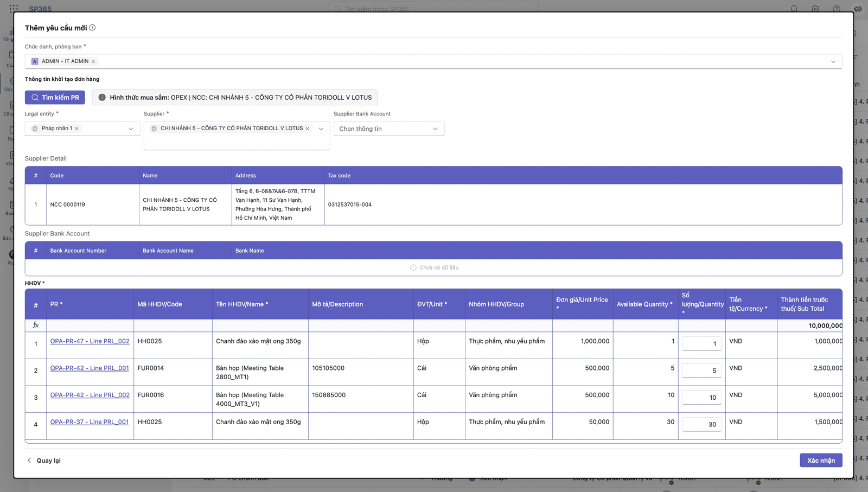Click the Xác nhận button

click(821, 460)
